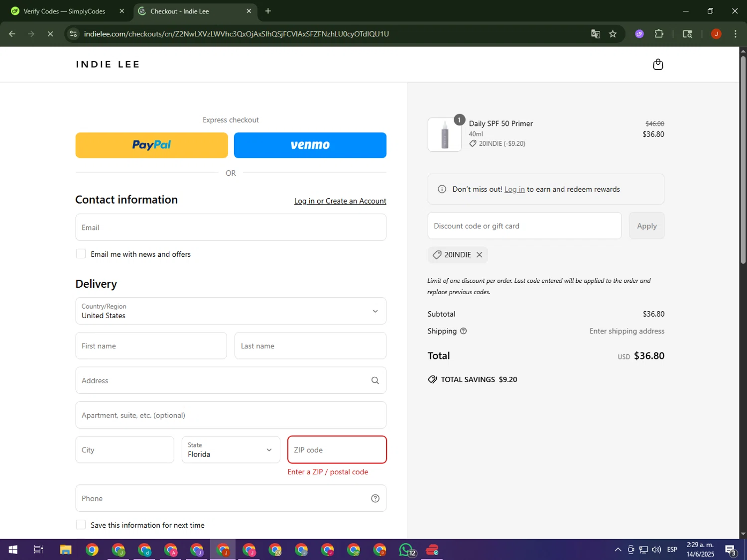The width and height of the screenshot is (747, 560).
Task: Toggle Save this information for next time
Action: 81,525
